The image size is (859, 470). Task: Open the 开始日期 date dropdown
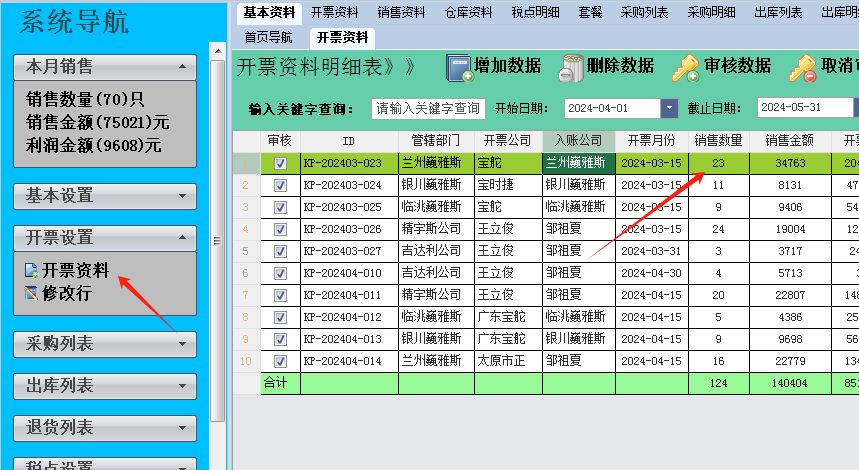669,108
